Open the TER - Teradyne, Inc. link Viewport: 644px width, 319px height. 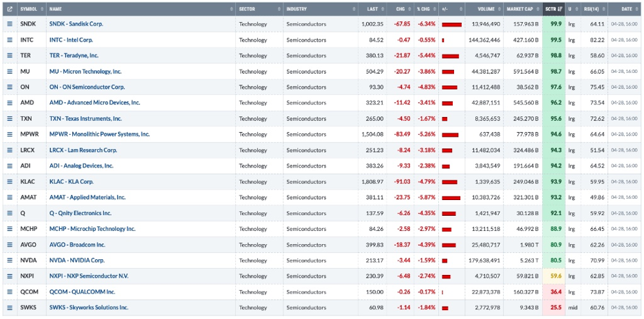pos(74,56)
